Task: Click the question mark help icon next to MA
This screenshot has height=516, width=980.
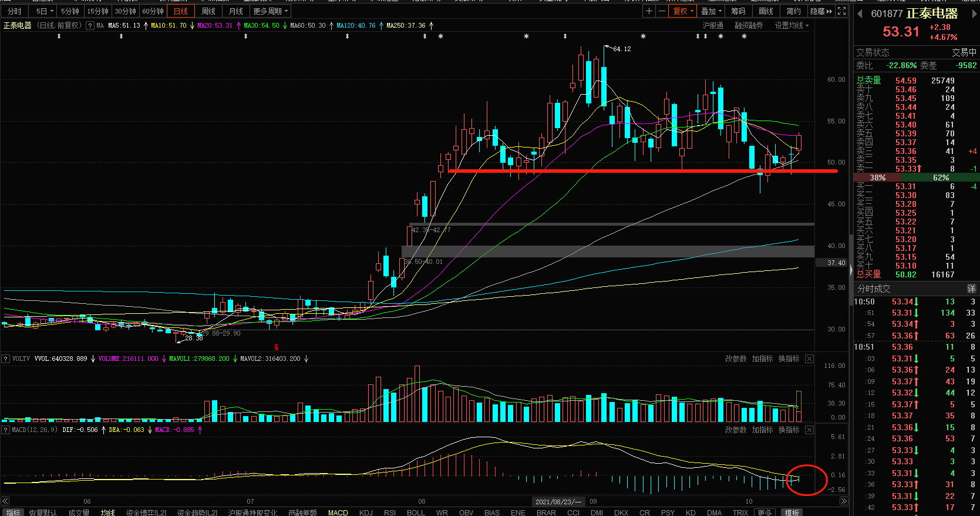Action: (x=90, y=26)
